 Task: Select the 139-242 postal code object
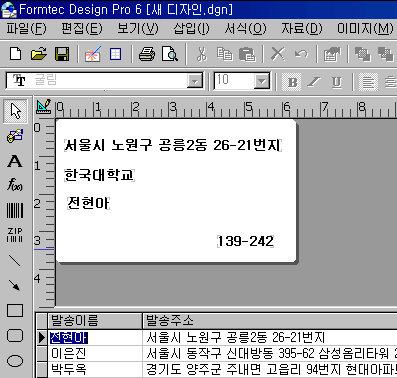(246, 241)
